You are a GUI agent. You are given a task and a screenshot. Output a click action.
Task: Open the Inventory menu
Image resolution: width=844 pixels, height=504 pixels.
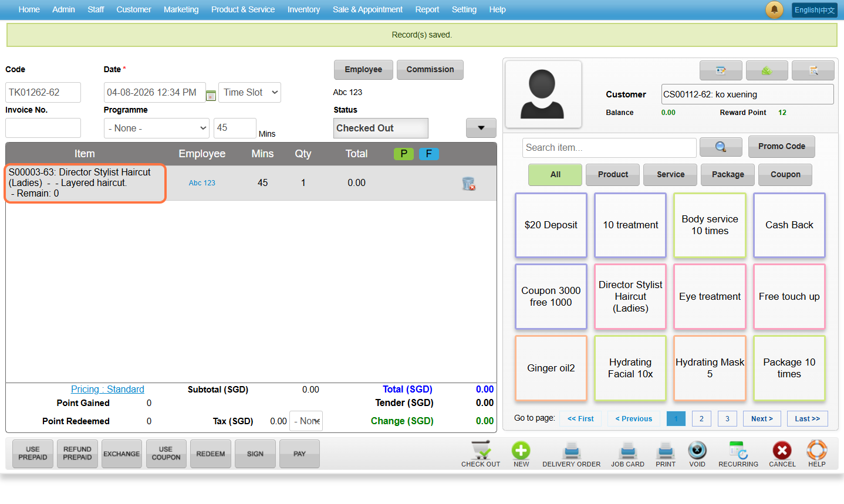pos(303,9)
